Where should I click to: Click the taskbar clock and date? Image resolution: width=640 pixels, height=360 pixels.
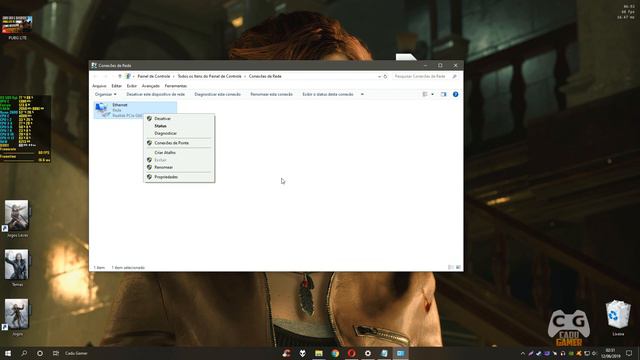click(610, 353)
